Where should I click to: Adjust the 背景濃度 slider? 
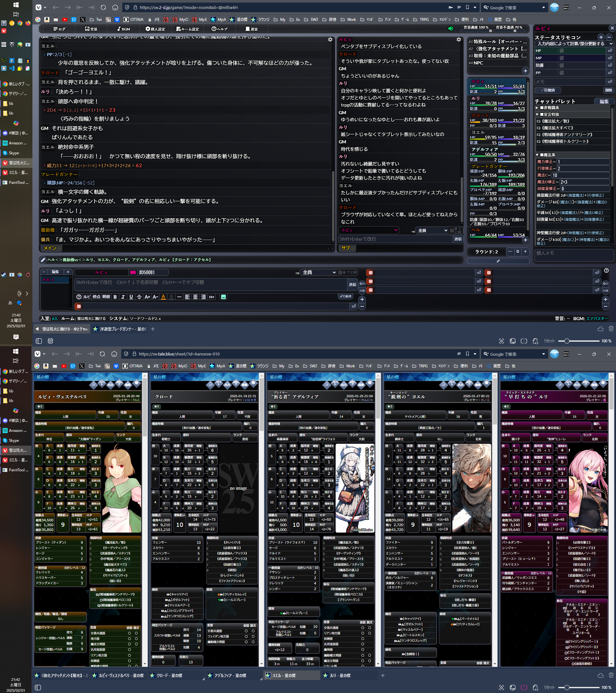coord(476,31)
